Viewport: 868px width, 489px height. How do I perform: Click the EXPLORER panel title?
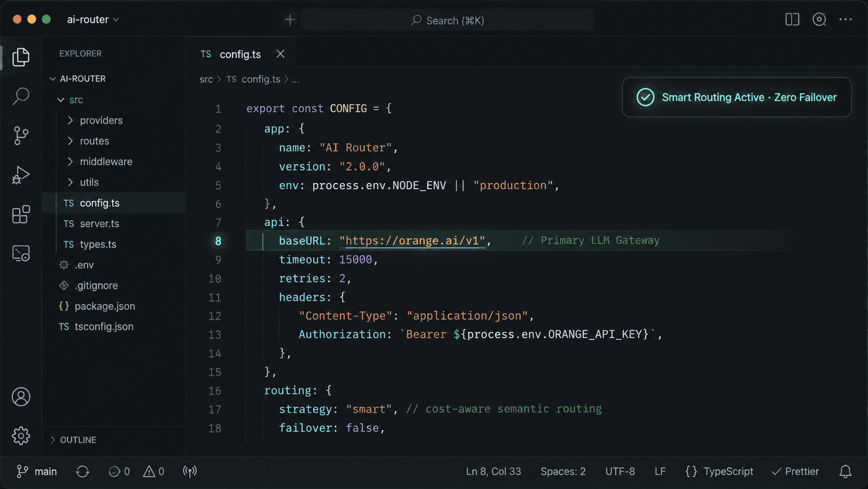[80, 54]
